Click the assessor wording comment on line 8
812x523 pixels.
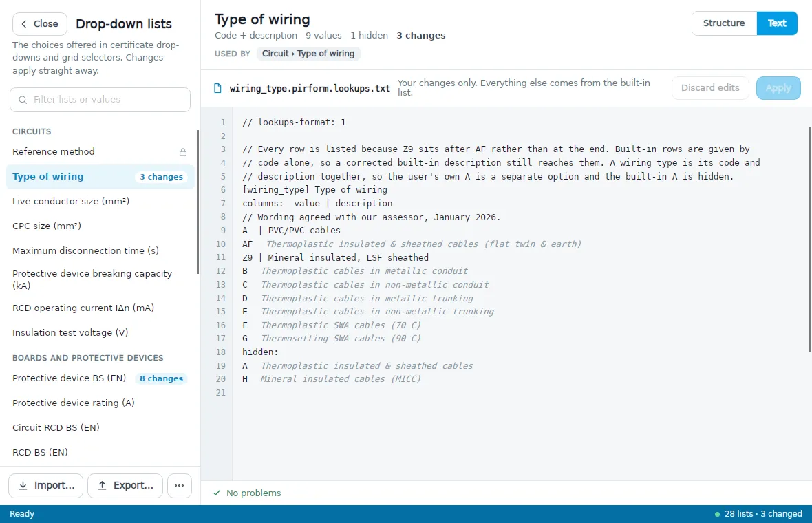372,217
